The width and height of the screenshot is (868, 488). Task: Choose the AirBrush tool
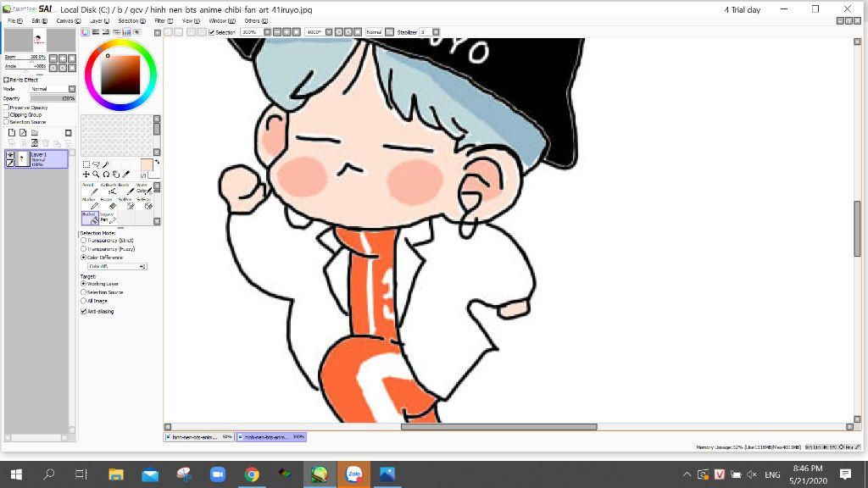coord(108,189)
